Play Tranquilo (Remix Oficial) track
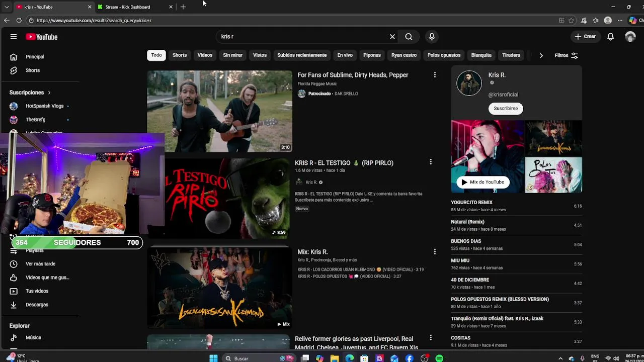The width and height of the screenshot is (644, 362). [x=516, y=322]
